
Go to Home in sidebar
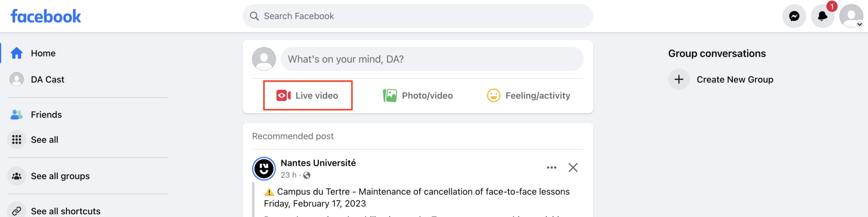pos(43,53)
